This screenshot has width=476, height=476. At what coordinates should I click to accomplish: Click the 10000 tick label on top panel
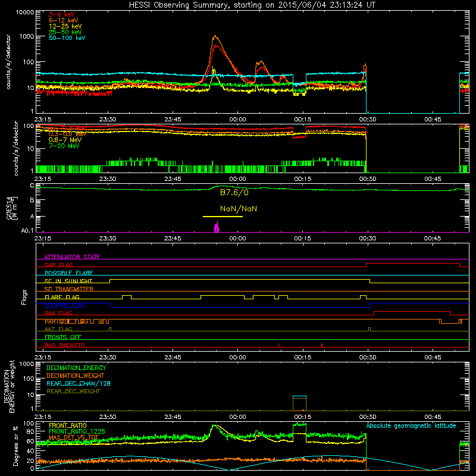(25, 12)
